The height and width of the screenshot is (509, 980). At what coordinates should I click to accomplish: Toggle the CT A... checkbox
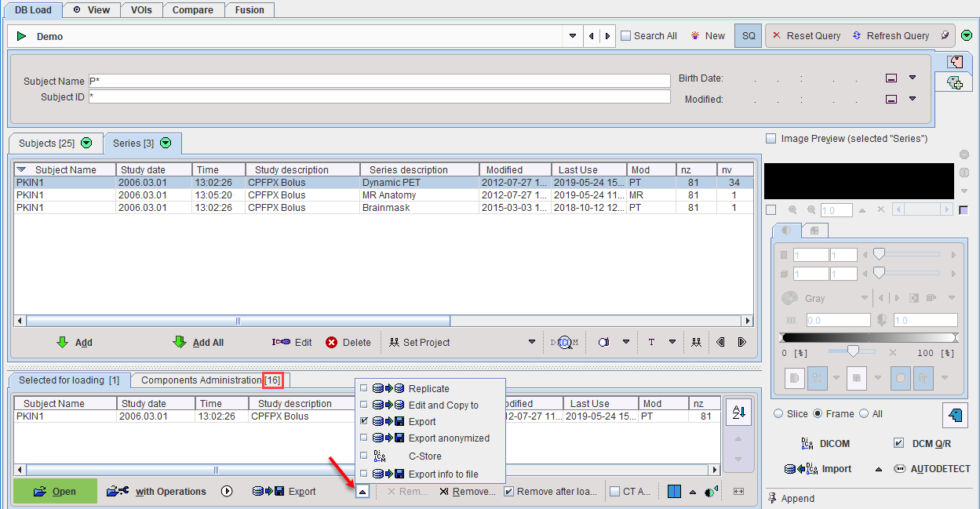click(616, 492)
